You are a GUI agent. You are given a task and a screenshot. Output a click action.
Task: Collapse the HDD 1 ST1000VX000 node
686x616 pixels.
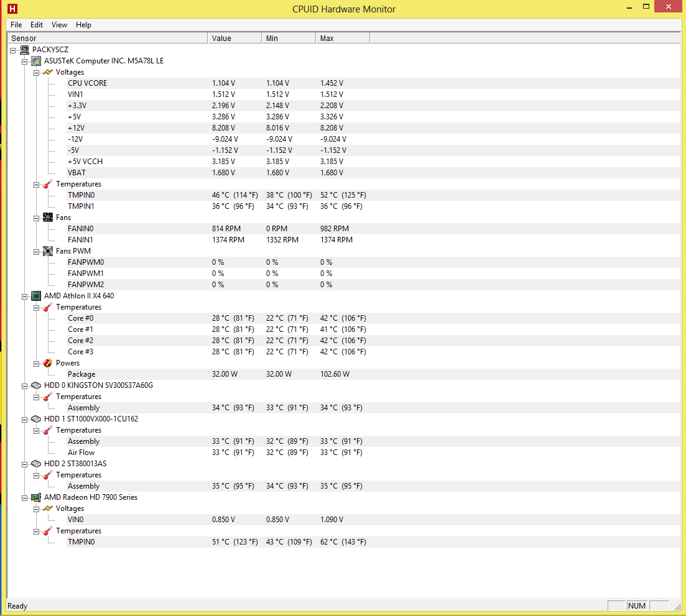[25, 419]
